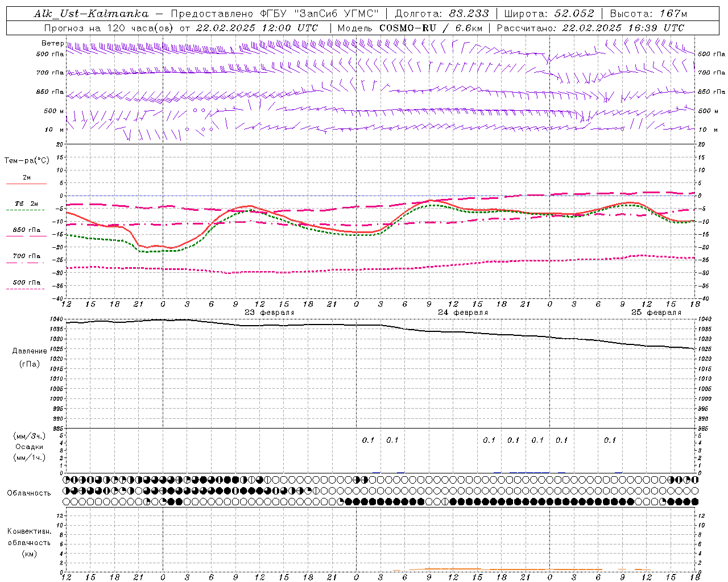728x582 pixels.
Task: Click the 850 гПа temperature legend entry
Action: pyautogui.click(x=27, y=230)
